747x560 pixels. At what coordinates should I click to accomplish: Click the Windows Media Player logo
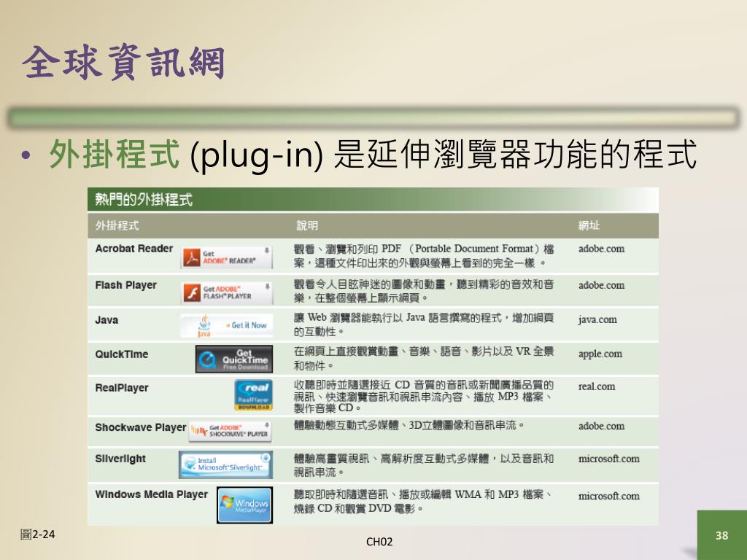pyautogui.click(x=245, y=505)
